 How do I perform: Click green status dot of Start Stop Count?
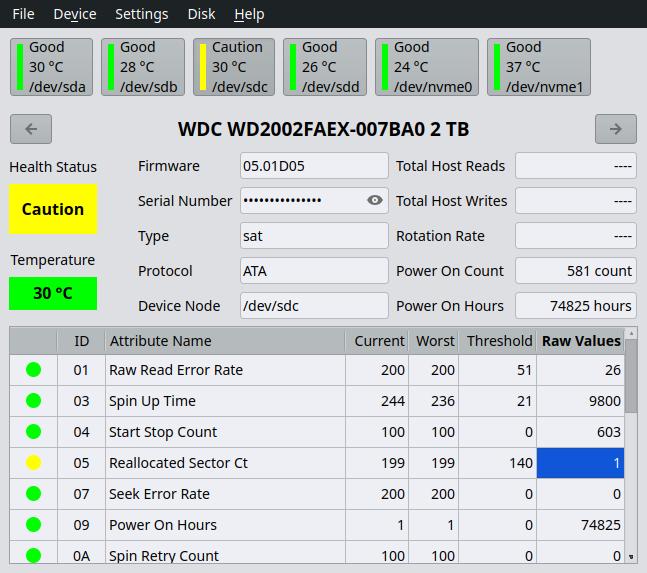click(33, 432)
